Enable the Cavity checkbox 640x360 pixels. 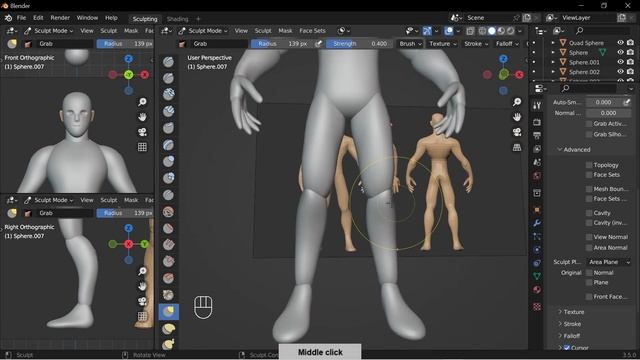(x=589, y=213)
